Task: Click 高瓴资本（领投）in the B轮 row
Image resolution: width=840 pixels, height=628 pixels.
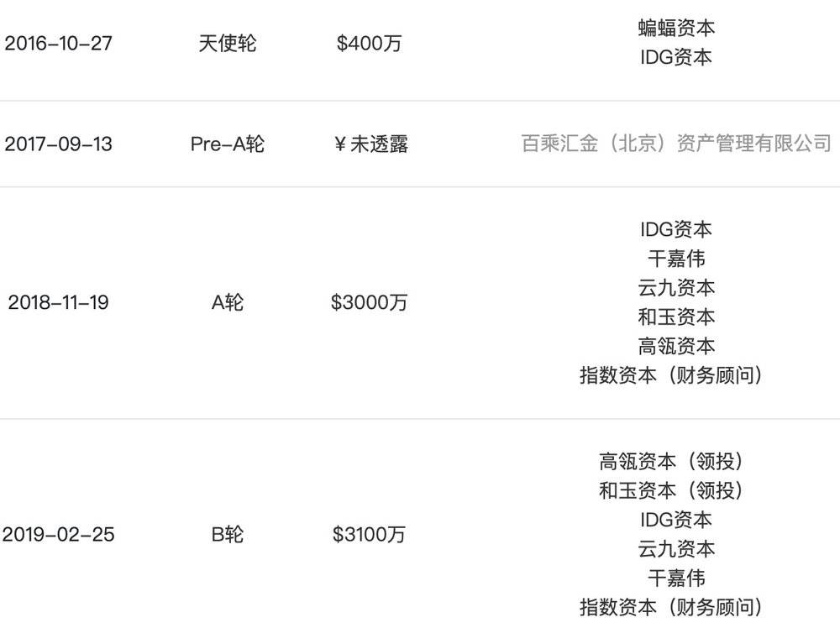Action: [670, 462]
